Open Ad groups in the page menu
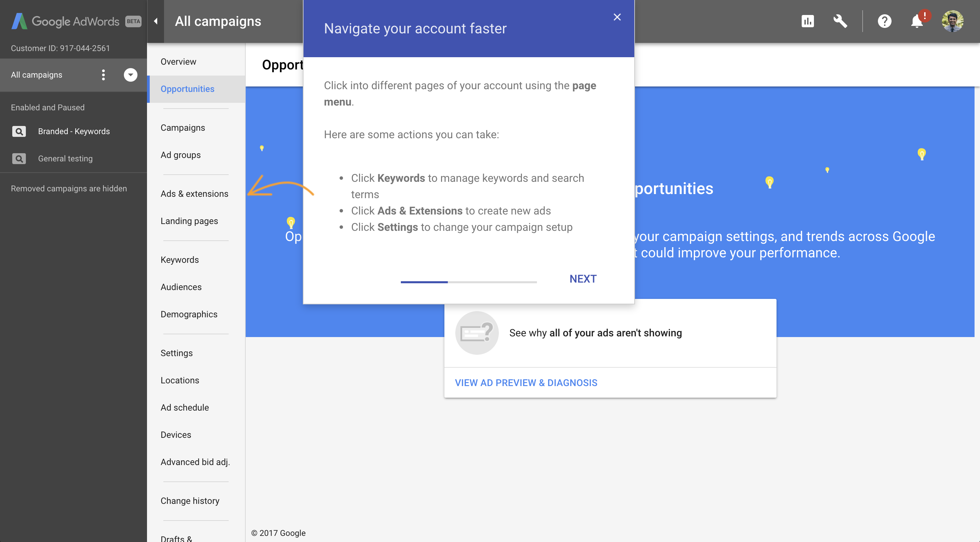 [181, 155]
